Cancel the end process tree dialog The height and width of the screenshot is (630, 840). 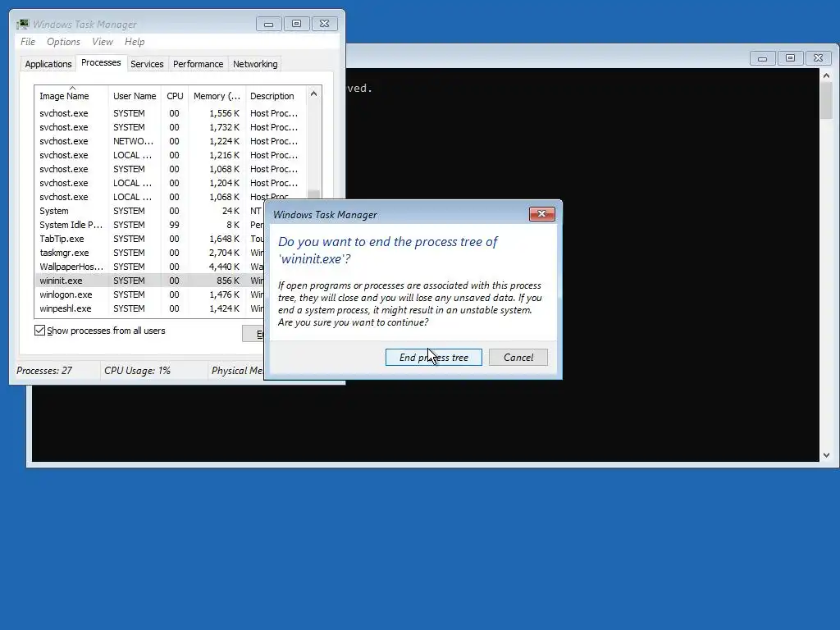[x=518, y=358]
